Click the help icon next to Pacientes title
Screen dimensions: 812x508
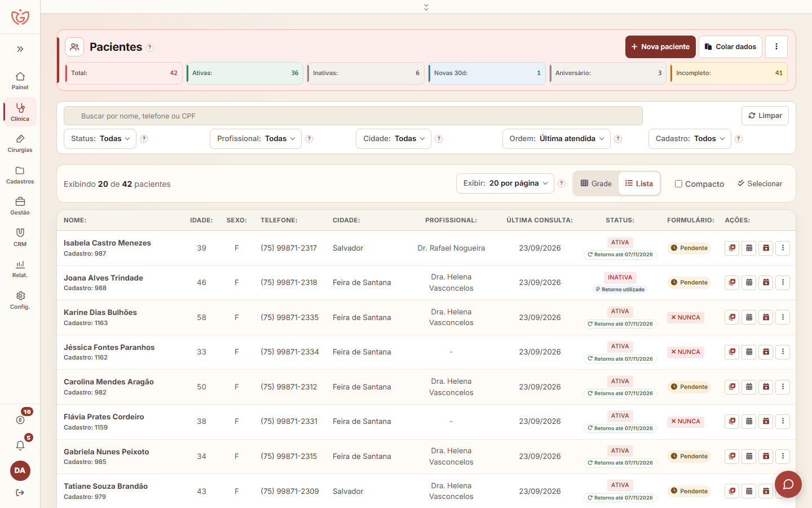(150, 47)
